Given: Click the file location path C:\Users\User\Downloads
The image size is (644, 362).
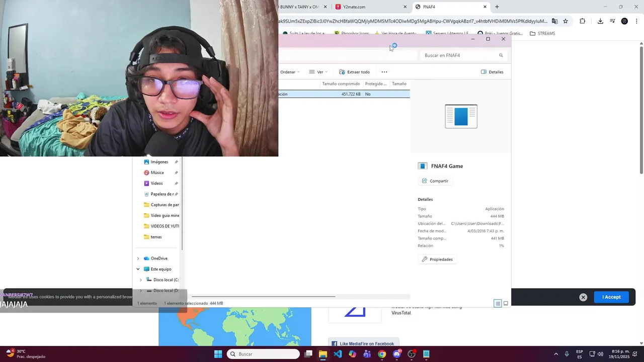Looking at the screenshot, I should click(477, 224).
